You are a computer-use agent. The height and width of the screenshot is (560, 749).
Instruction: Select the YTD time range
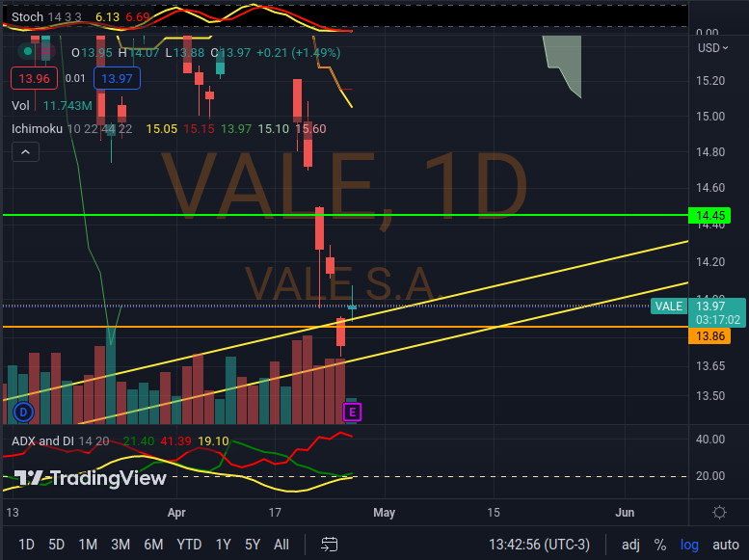[x=189, y=545]
